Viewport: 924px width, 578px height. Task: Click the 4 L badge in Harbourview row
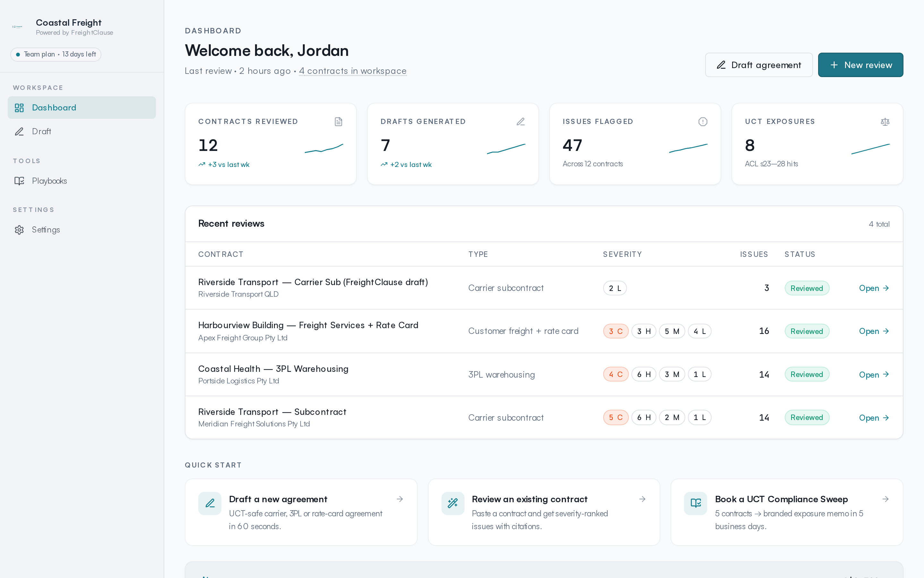[699, 331]
